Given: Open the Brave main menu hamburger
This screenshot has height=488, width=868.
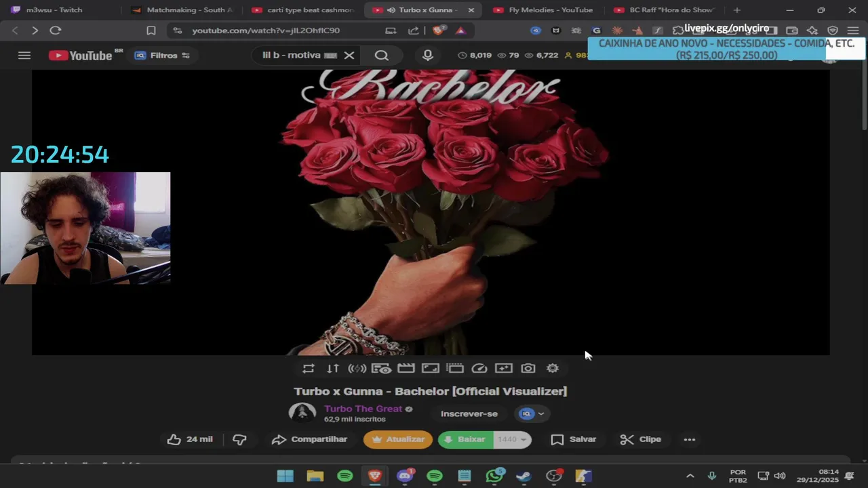Looking at the screenshot, I should (x=853, y=30).
